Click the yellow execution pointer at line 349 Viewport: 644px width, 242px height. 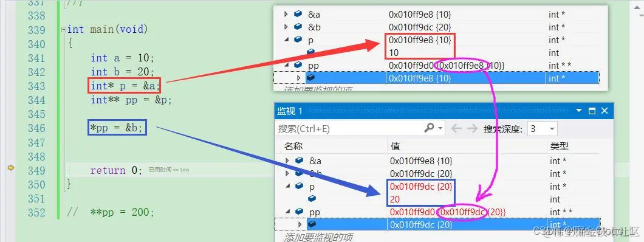[11, 168]
